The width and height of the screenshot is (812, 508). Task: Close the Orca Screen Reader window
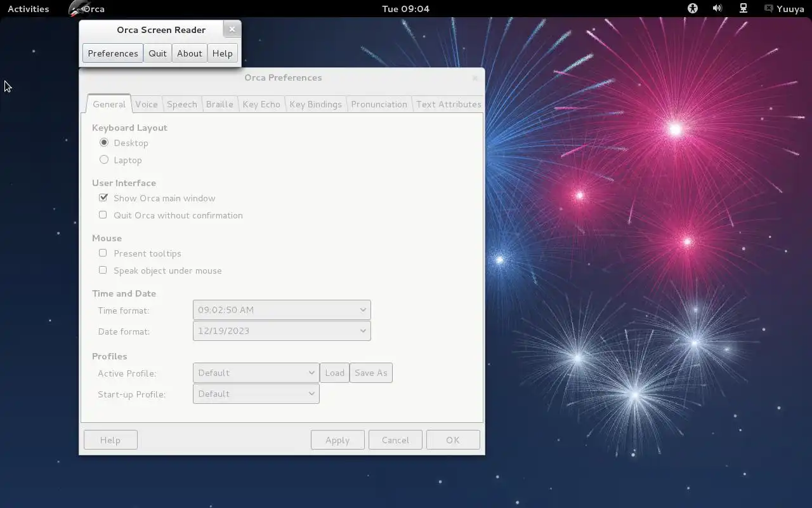[x=232, y=29]
